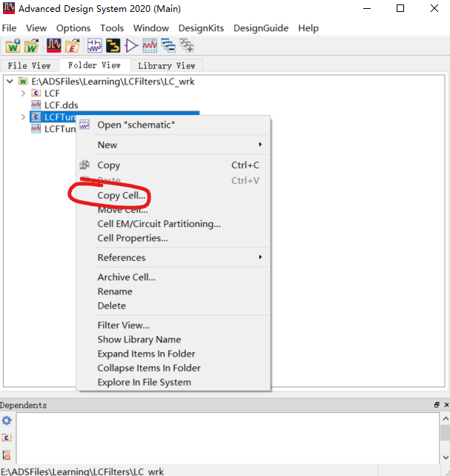Choose Open "schematic" from context menu
450x476 pixels.
(173, 125)
